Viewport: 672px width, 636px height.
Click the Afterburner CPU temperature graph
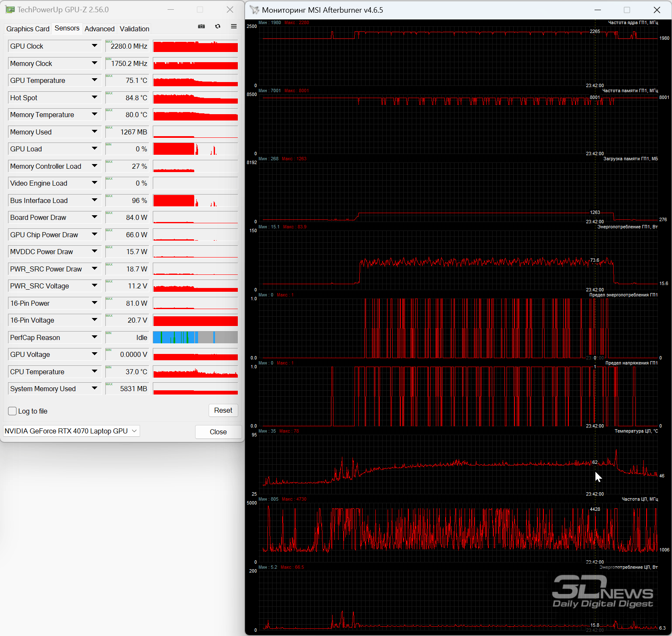click(x=458, y=464)
